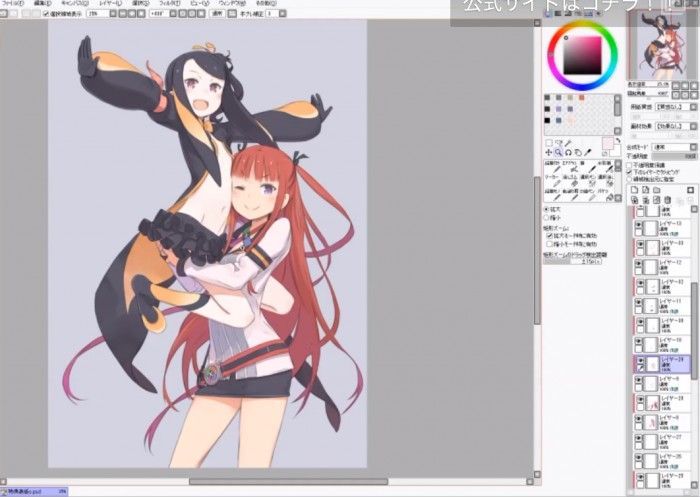Create a new normal layer
The height and width of the screenshot is (497, 700).
tap(634, 190)
